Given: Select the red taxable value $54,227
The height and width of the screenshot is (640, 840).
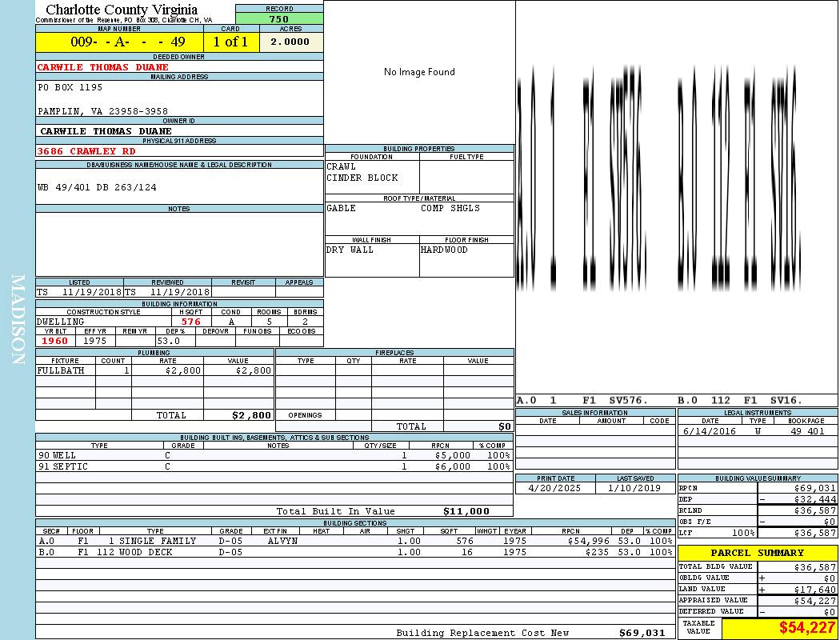Looking at the screenshot, I should point(807,628).
